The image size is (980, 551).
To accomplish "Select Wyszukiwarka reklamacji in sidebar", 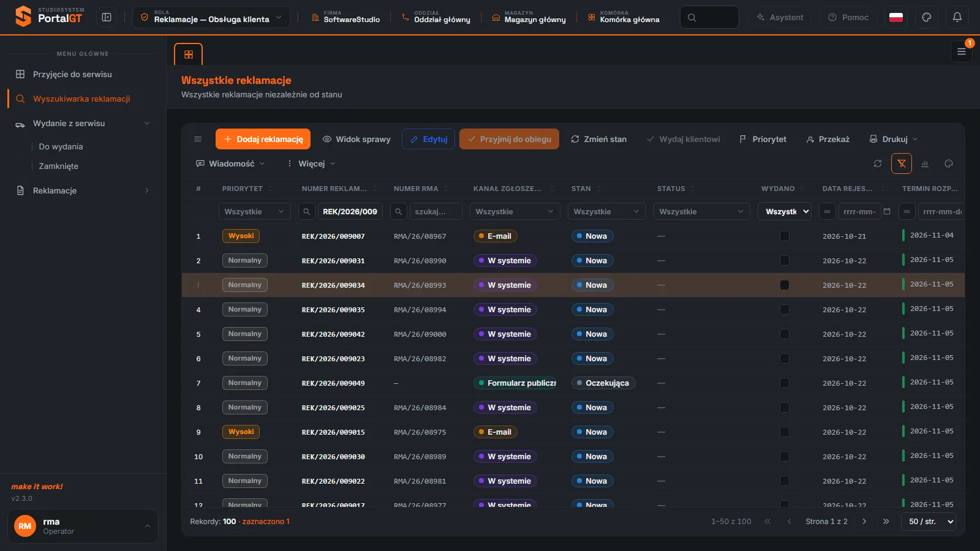I will click(83, 99).
